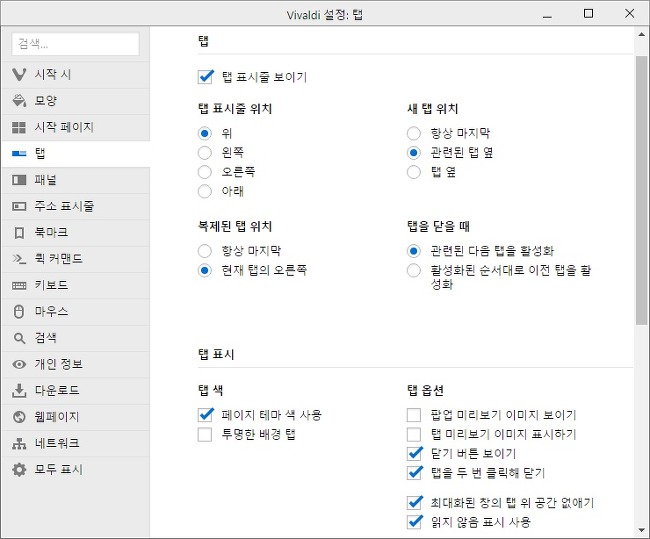
Task: Click the eye icon for 개인 정보
Action: pos(19,364)
